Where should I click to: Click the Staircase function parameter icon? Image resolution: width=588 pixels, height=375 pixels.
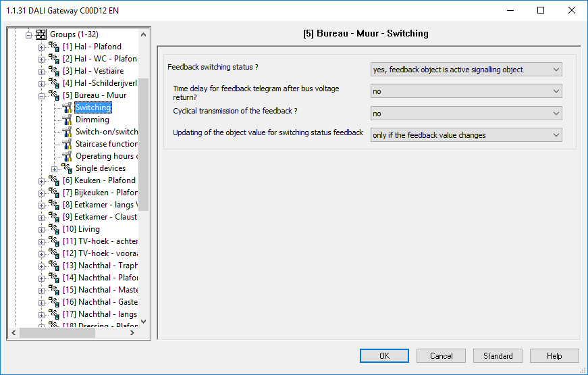point(67,144)
